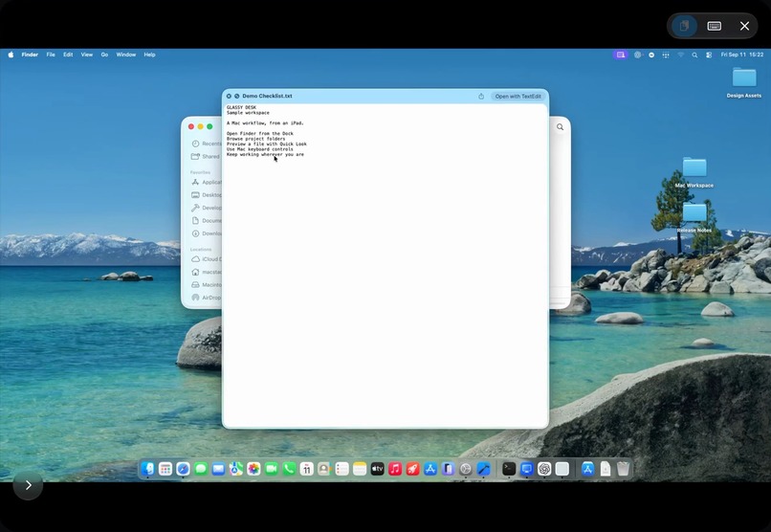Open Contacts from the Dock
The width and height of the screenshot is (771, 532).
tap(324, 469)
